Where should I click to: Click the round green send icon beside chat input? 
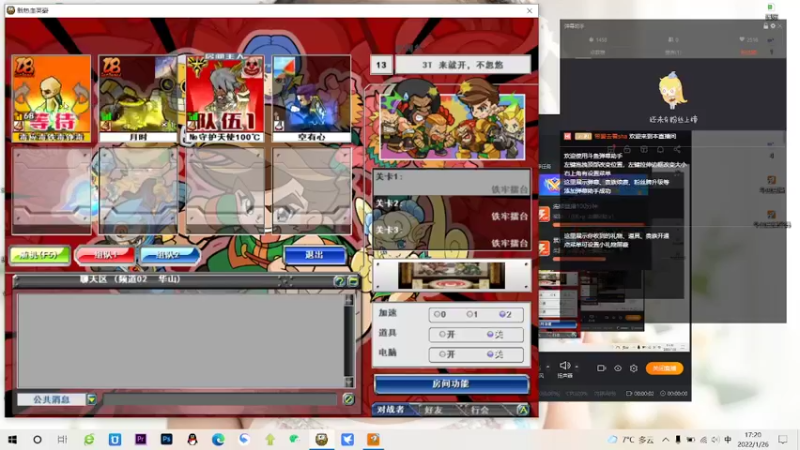(348, 399)
